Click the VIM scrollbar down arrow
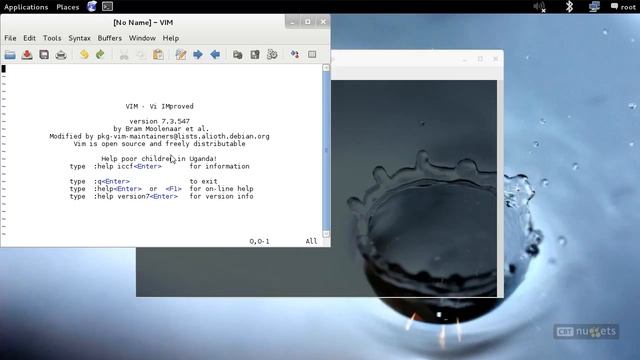 click(326, 234)
